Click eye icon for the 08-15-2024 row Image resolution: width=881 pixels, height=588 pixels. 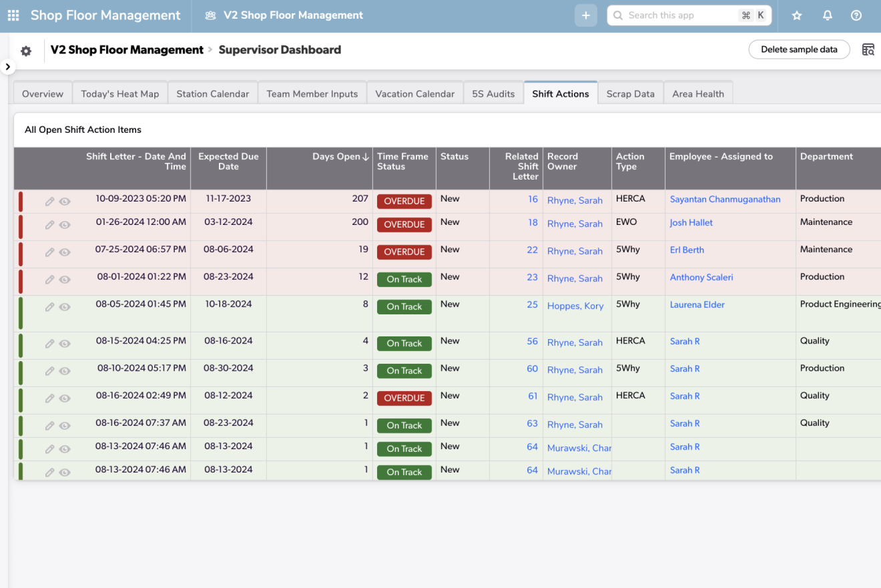(65, 344)
